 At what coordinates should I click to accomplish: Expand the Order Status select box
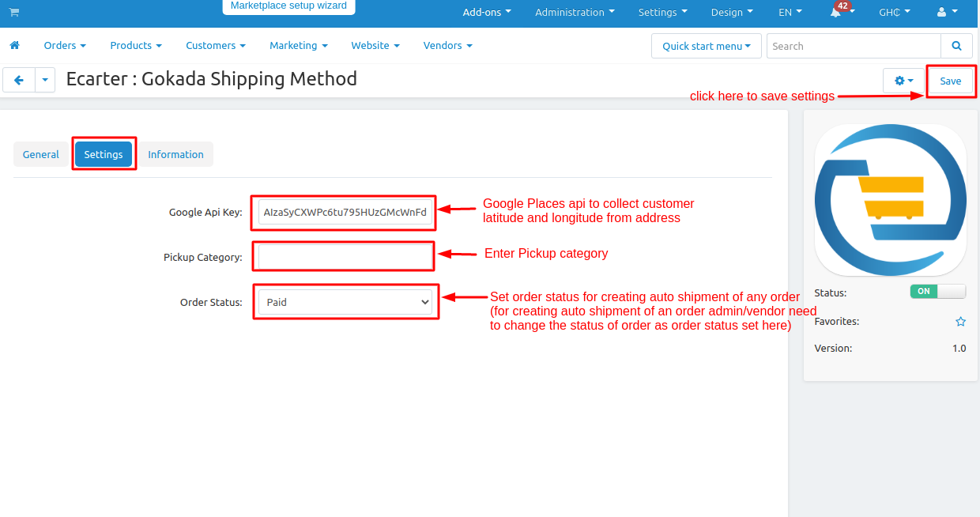coord(345,302)
